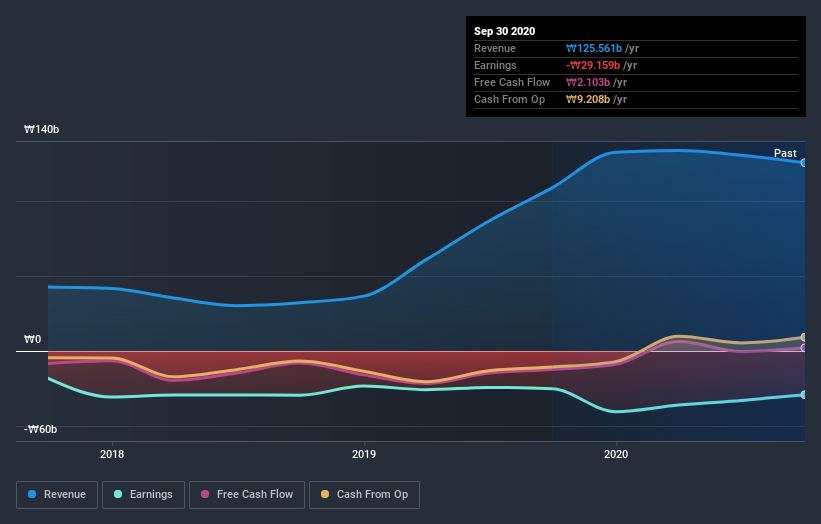
Task: Click the ₩140b y-axis label
Action: [x=41, y=129]
